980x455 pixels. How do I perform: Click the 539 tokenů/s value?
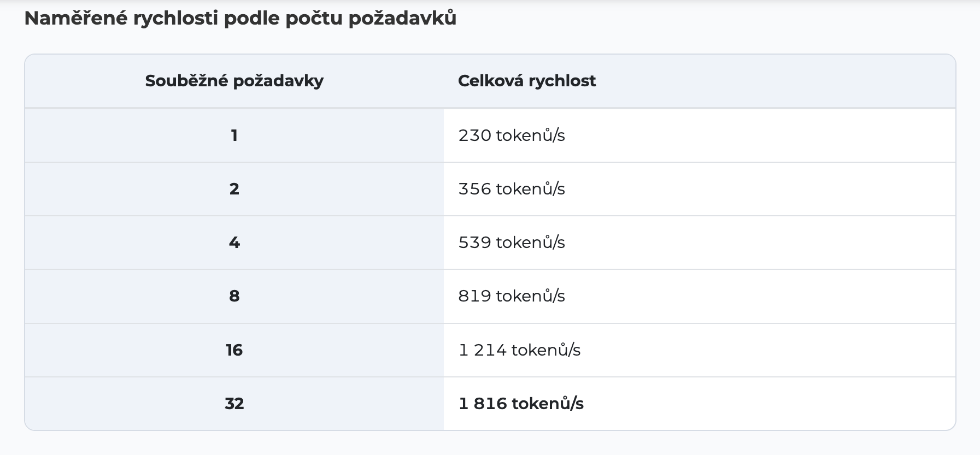pos(512,243)
